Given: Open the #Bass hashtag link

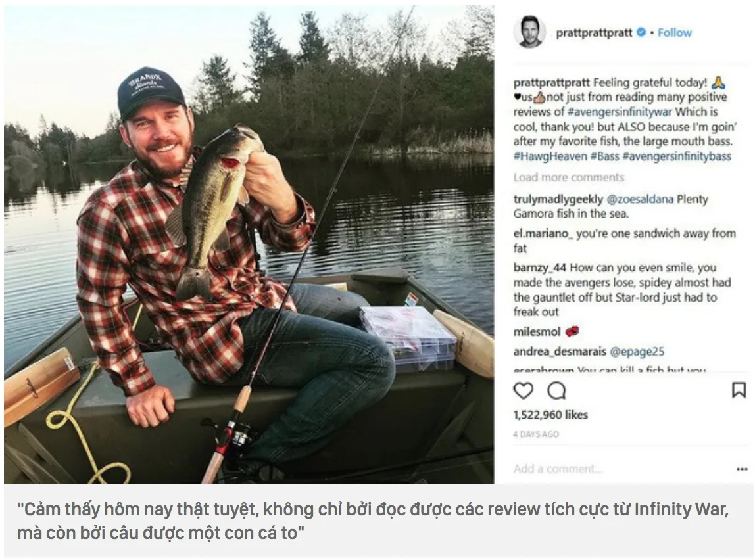Looking at the screenshot, I should click(605, 156).
